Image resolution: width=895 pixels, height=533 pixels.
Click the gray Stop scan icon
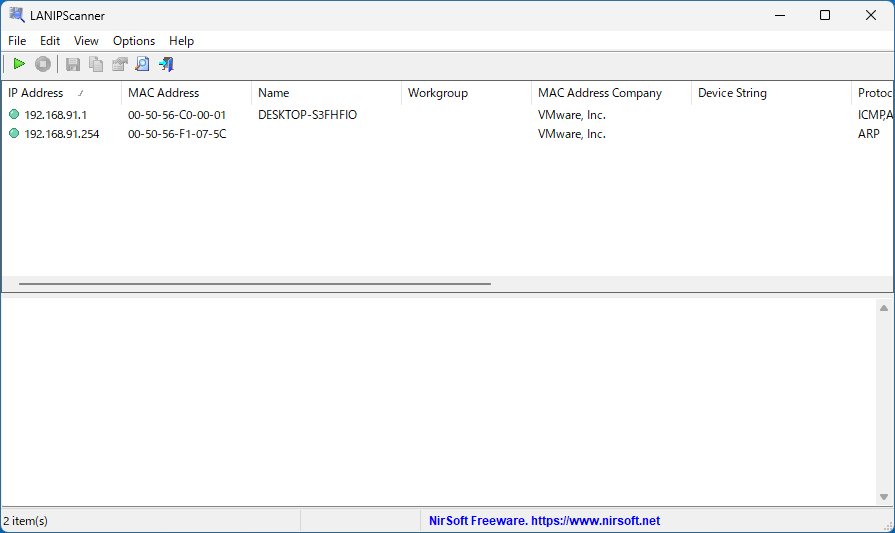point(43,64)
